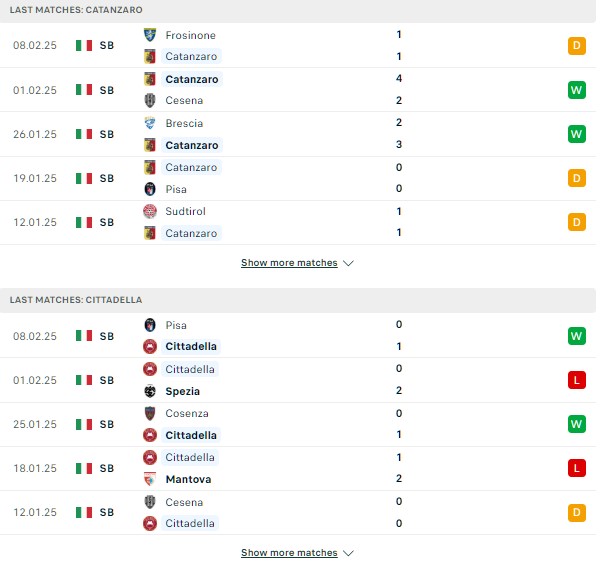Click the Italy flag on the 08.02.25 Frosinone match
Screen dimensions: 601x571
tap(84, 45)
